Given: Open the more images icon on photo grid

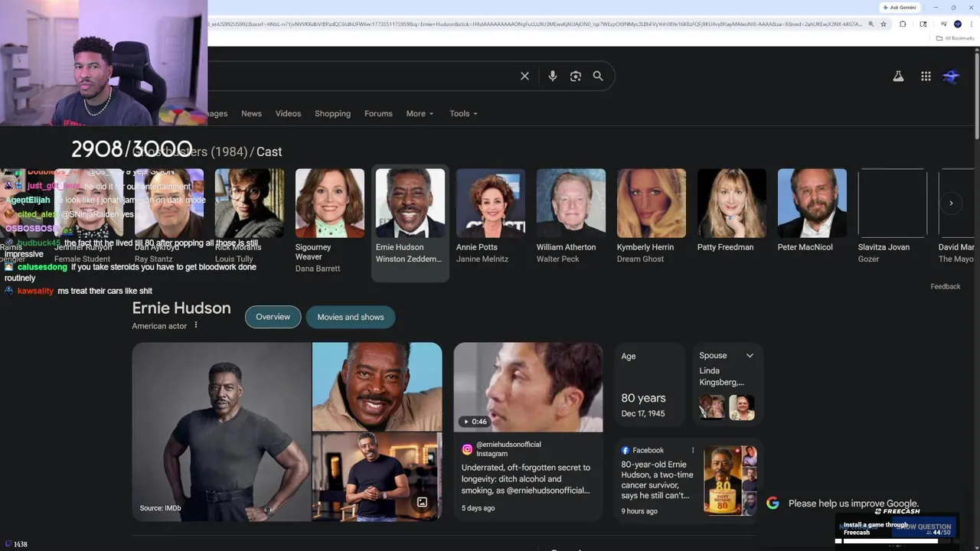Looking at the screenshot, I should (422, 502).
